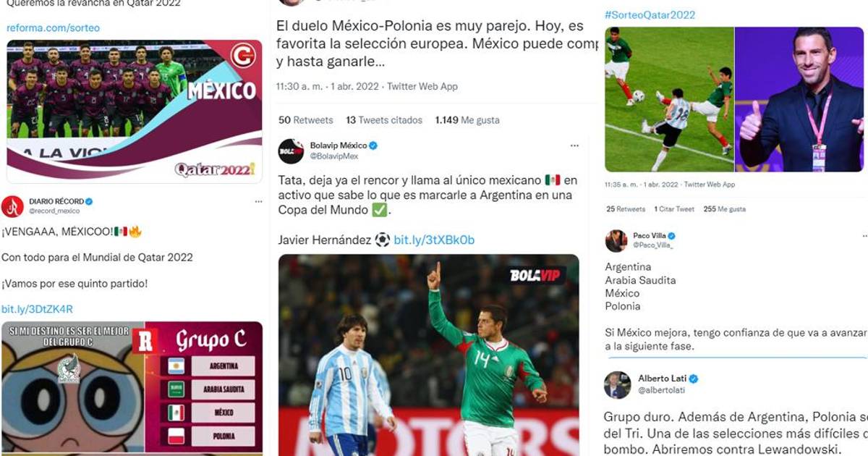Click Alberto Lati's verified badge

[x=693, y=379]
